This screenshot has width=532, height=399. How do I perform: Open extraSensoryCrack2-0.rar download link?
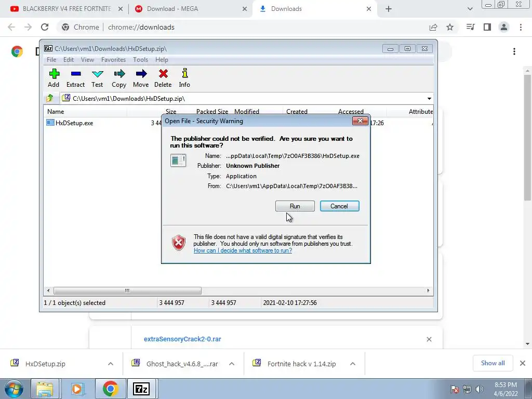tap(182, 339)
